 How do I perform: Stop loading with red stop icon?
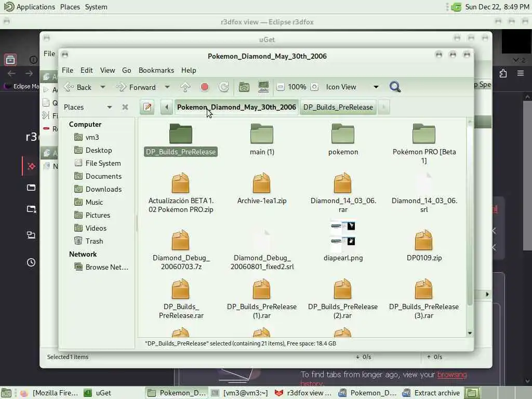[x=205, y=87]
